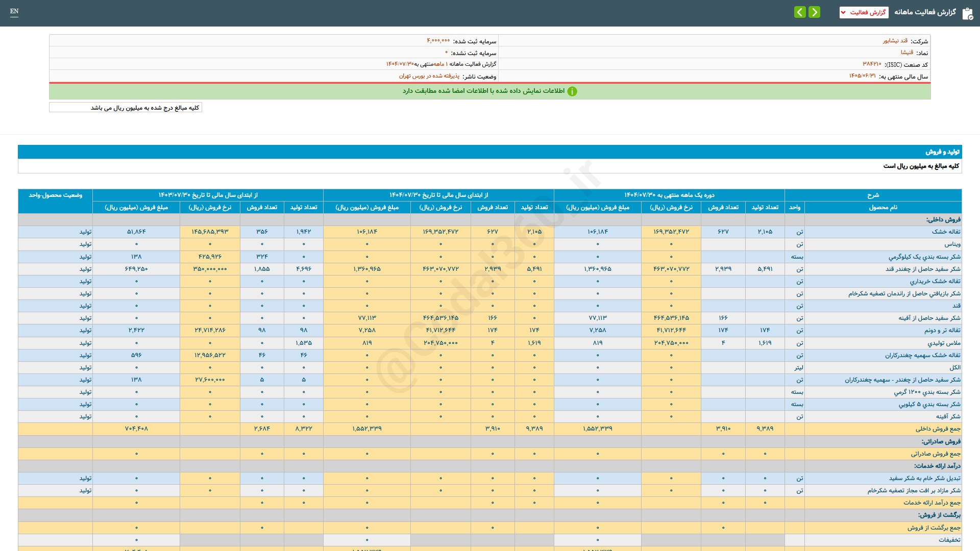Click the clipboard report icon in header
Image resolution: width=980 pixels, height=551 pixels.
coord(967,13)
